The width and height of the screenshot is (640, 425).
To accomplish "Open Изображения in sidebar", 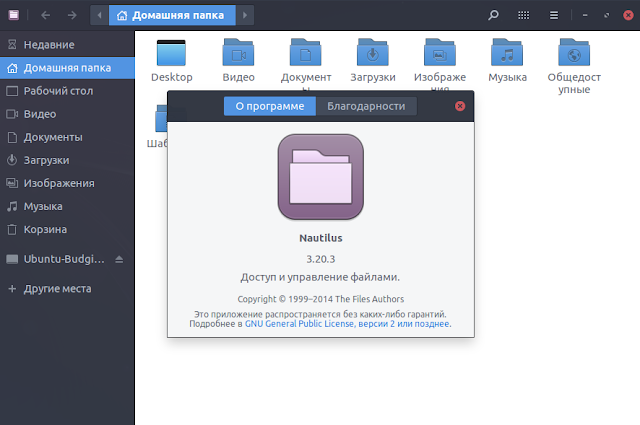I will [x=67, y=183].
